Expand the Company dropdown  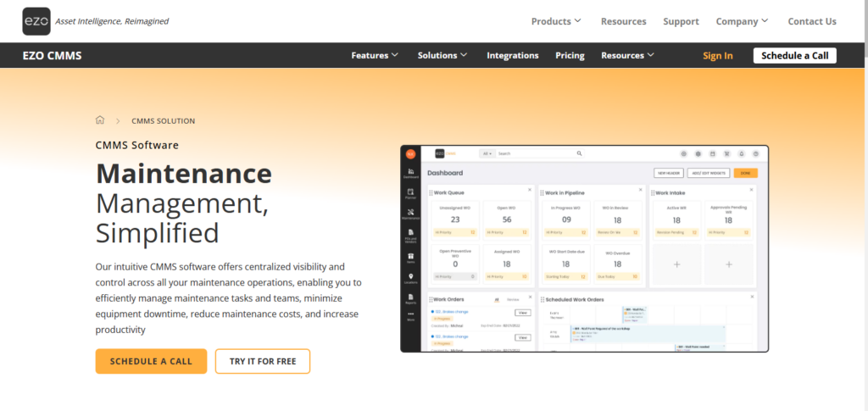[742, 21]
